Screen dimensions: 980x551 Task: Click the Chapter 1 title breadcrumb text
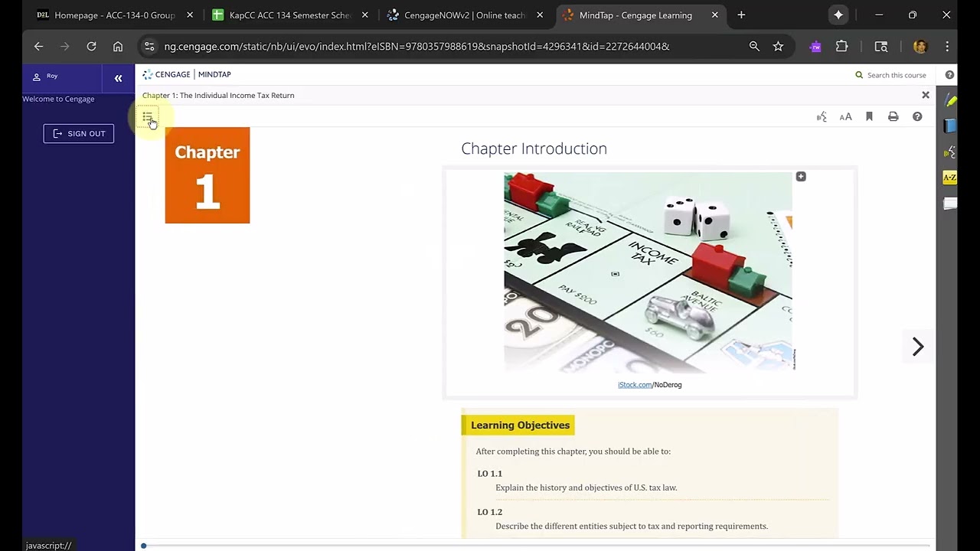(x=218, y=95)
